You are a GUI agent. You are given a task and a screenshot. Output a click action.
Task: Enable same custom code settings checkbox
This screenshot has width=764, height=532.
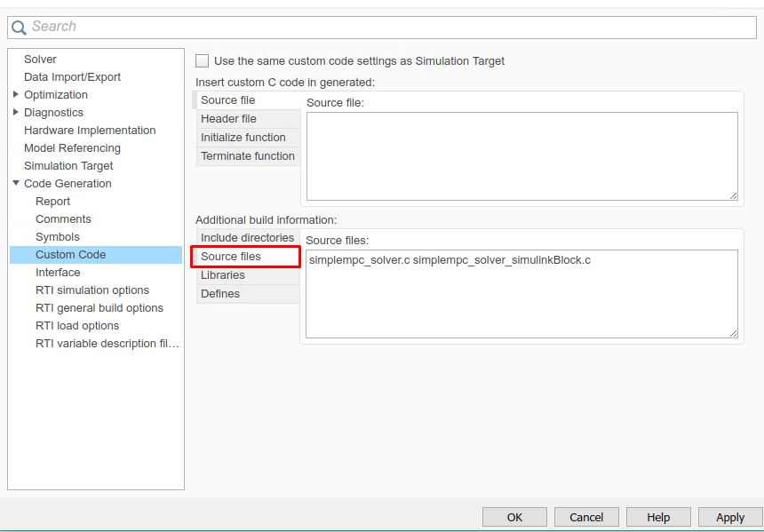point(203,61)
